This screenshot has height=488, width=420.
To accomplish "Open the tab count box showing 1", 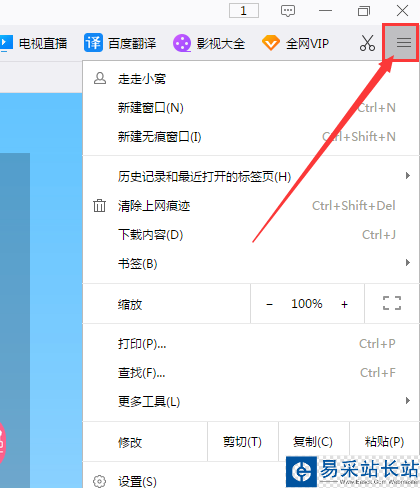I will click(x=244, y=11).
